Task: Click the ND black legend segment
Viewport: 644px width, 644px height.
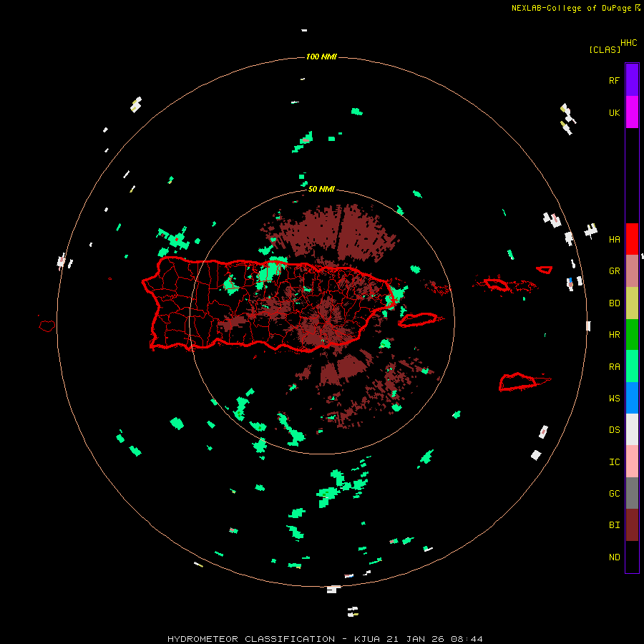Action: 632,557
